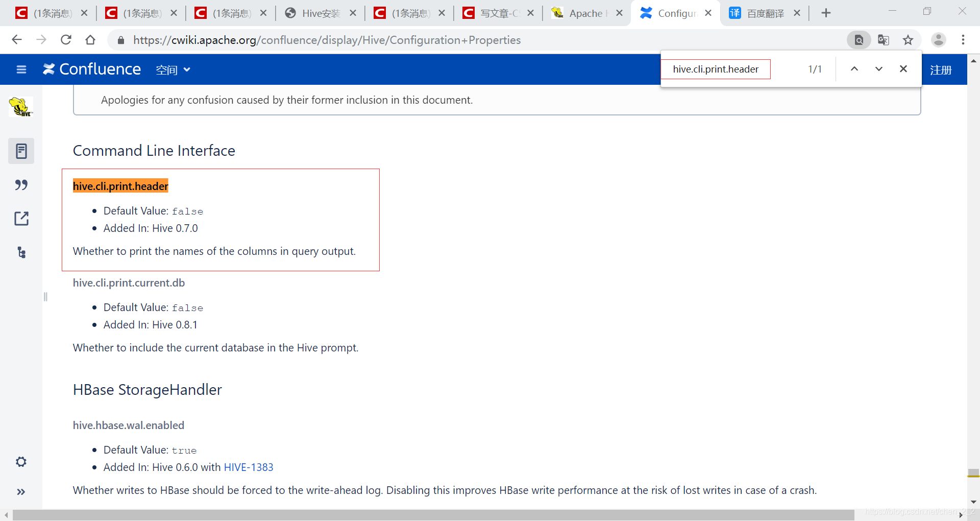Reload the current page
Image resolution: width=980 pixels, height=521 pixels.
tap(66, 40)
